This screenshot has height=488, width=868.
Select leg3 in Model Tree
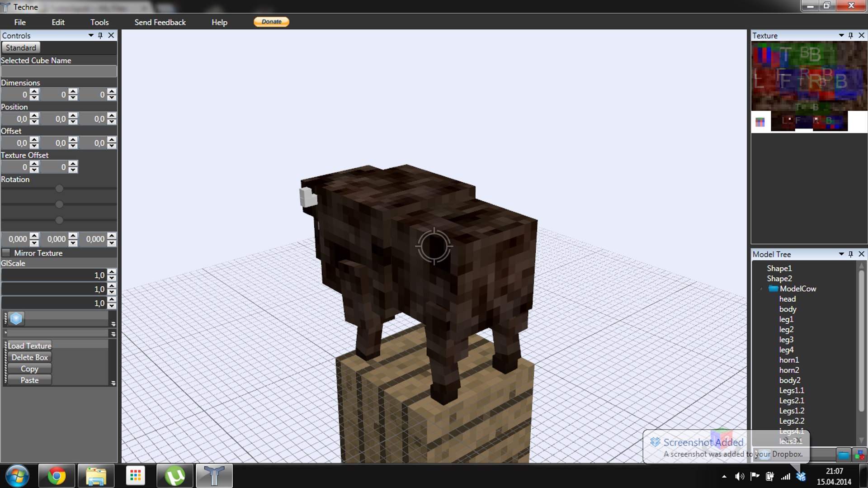[x=786, y=340]
